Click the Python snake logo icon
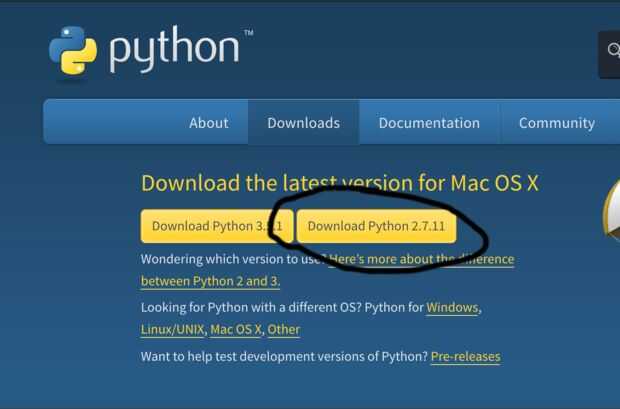Image resolution: width=620 pixels, height=409 pixels. coord(72,50)
